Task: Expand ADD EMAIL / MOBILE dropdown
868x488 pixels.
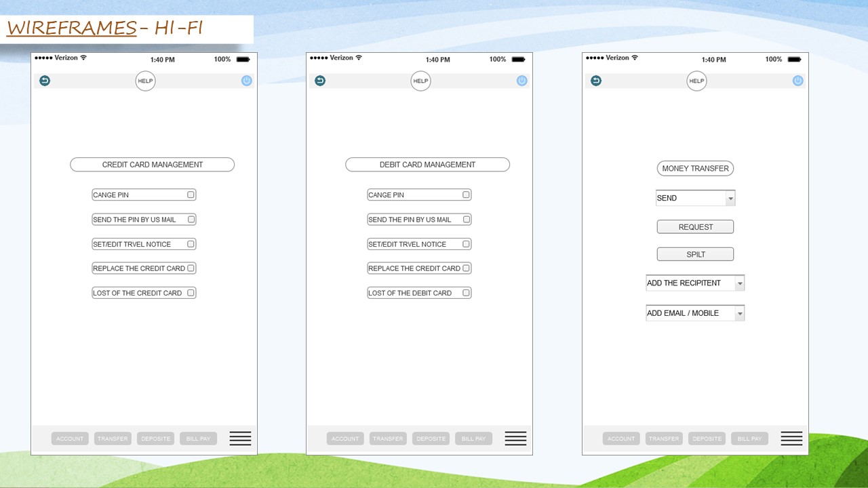Action: click(739, 313)
